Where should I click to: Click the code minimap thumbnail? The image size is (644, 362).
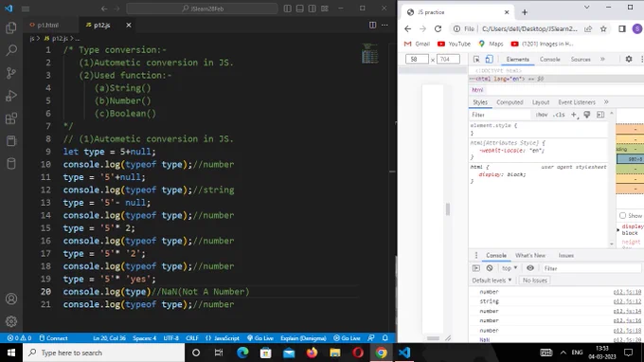click(369, 53)
